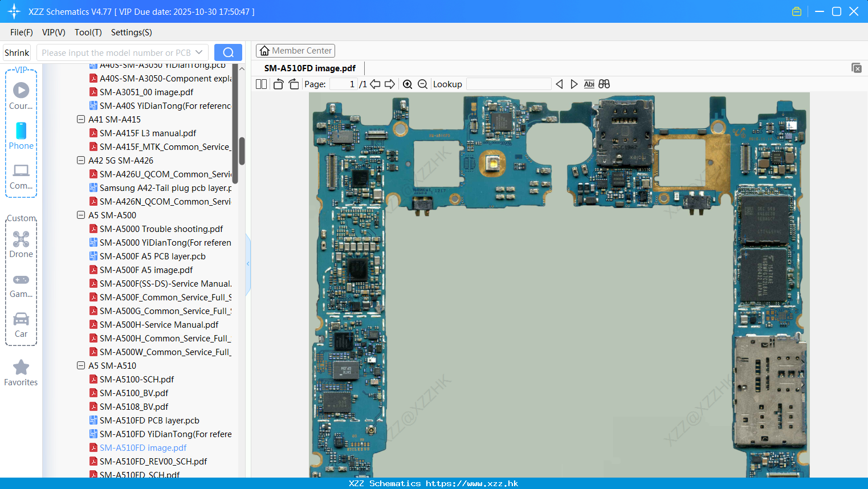The image size is (868, 489).
Task: Open the File(F) menu
Action: click(22, 32)
